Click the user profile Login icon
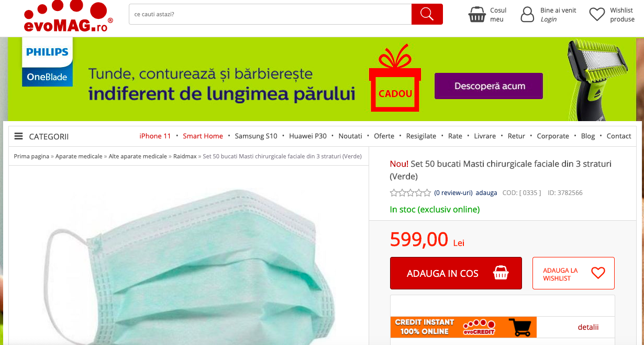 (527, 15)
